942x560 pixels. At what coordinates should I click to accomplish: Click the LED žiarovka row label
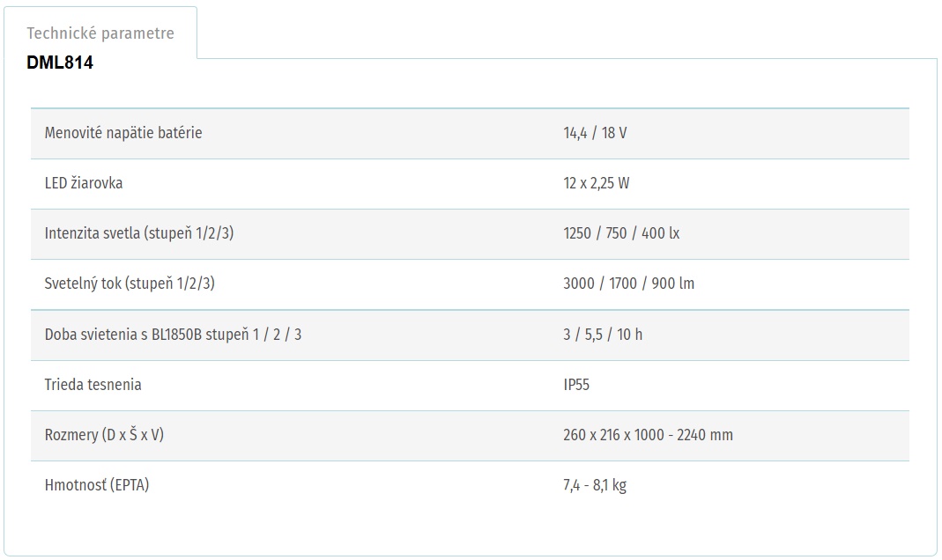point(84,183)
